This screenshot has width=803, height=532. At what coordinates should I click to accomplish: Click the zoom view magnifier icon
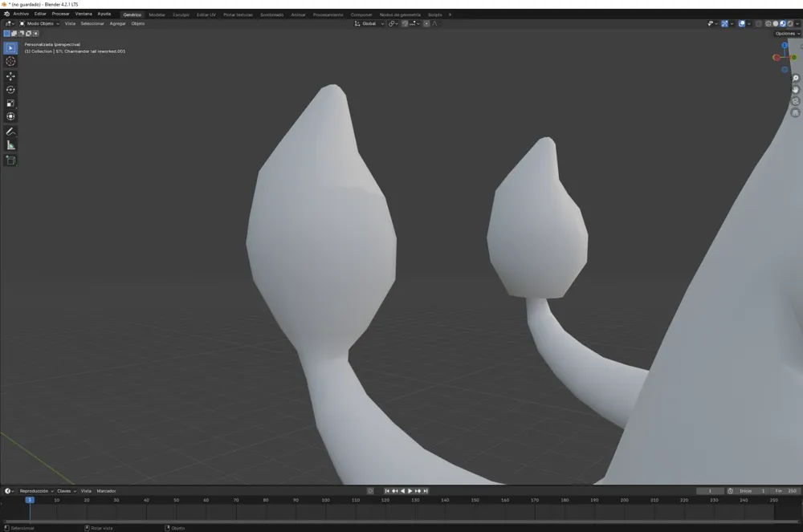[795, 79]
